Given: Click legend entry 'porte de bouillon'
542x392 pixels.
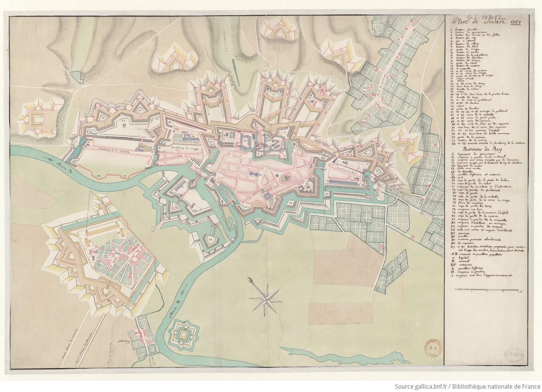Looking at the screenshot, I should point(468,109).
